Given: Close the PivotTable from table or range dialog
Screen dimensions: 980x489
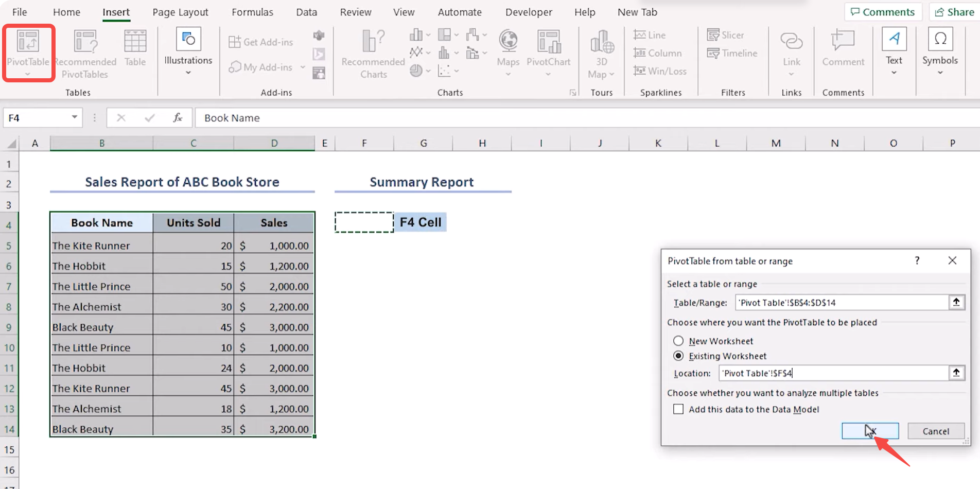Looking at the screenshot, I should click(x=953, y=260).
